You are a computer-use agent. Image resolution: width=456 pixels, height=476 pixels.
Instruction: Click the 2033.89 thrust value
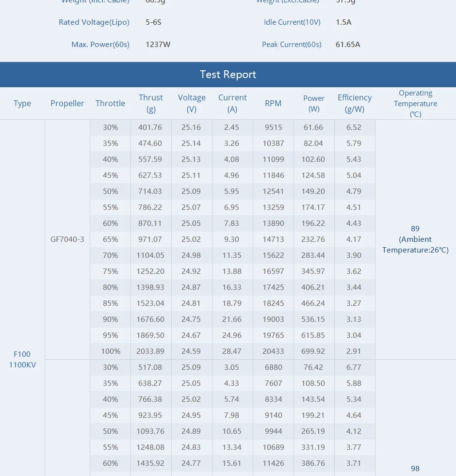point(151,351)
